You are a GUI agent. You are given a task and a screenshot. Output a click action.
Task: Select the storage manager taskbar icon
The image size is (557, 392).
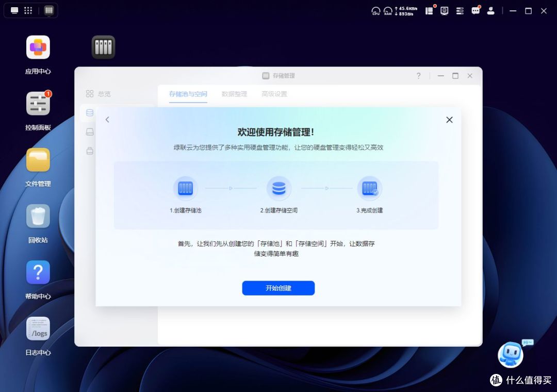(x=48, y=10)
